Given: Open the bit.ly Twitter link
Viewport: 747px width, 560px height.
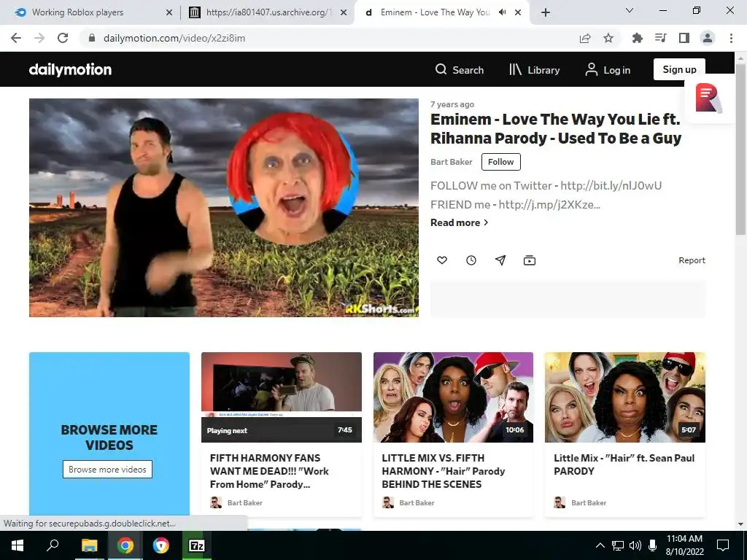Looking at the screenshot, I should point(611,186).
